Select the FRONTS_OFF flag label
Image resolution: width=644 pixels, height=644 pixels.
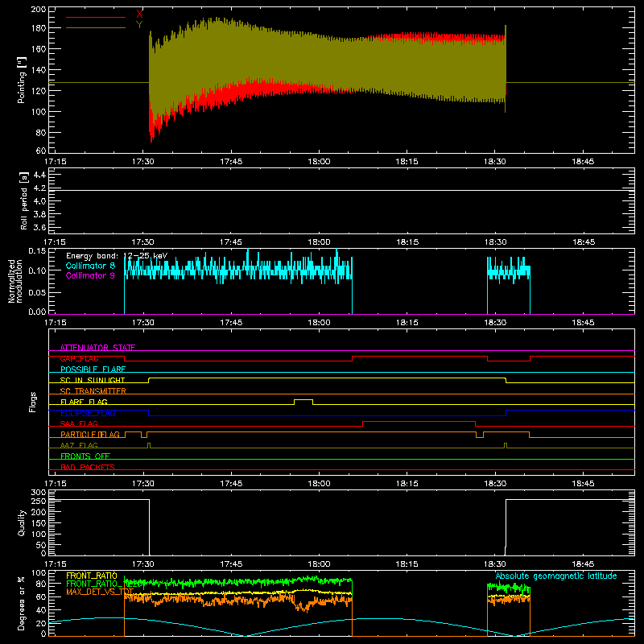(85, 456)
